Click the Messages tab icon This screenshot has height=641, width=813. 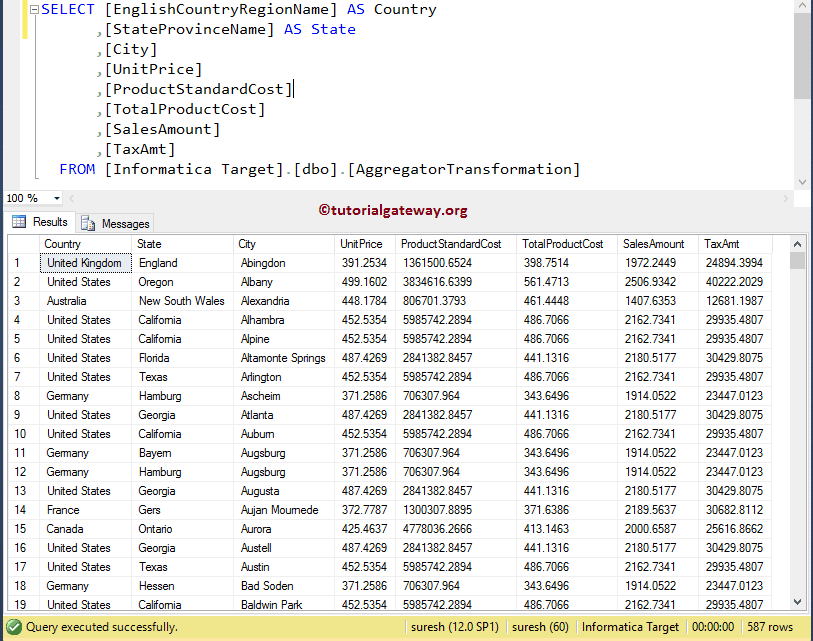coord(89,223)
